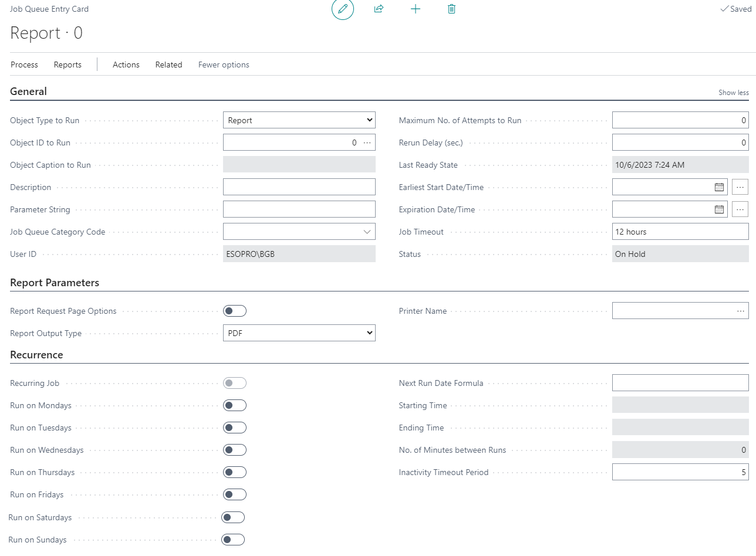Click the trash delete icon
The width and height of the screenshot is (756, 556).
tap(451, 9)
